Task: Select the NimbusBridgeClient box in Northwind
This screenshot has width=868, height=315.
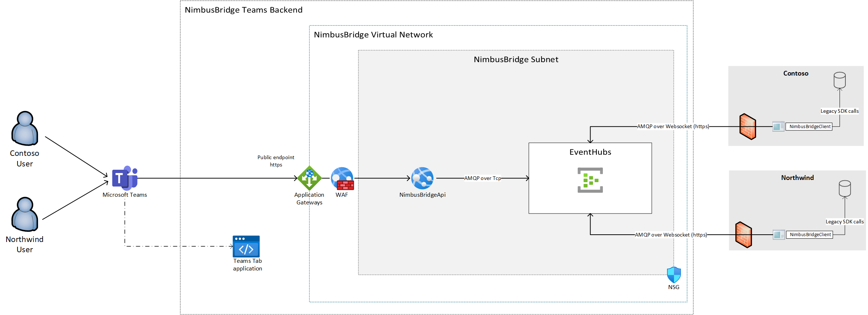Action: click(x=809, y=235)
